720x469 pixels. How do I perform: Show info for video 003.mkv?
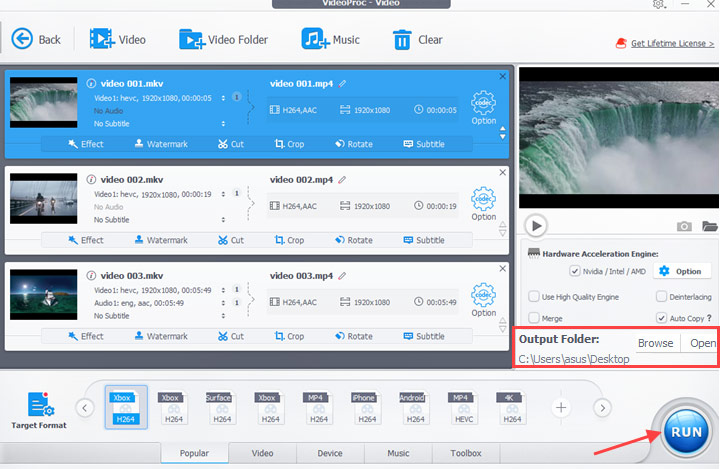point(91,276)
